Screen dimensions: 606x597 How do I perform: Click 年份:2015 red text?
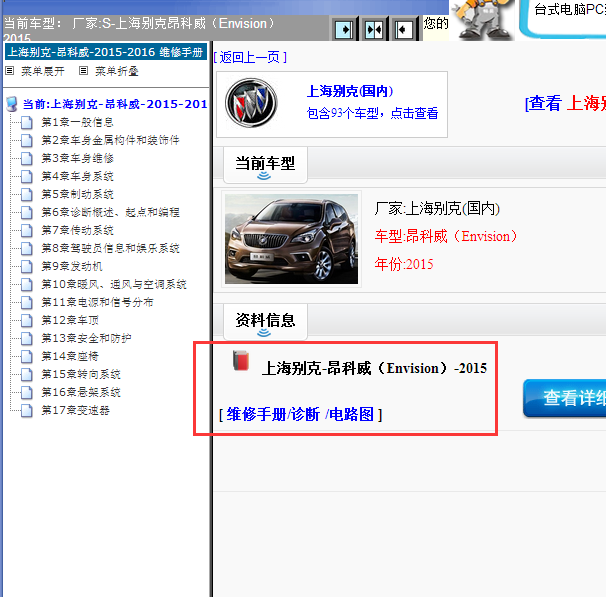click(x=404, y=264)
